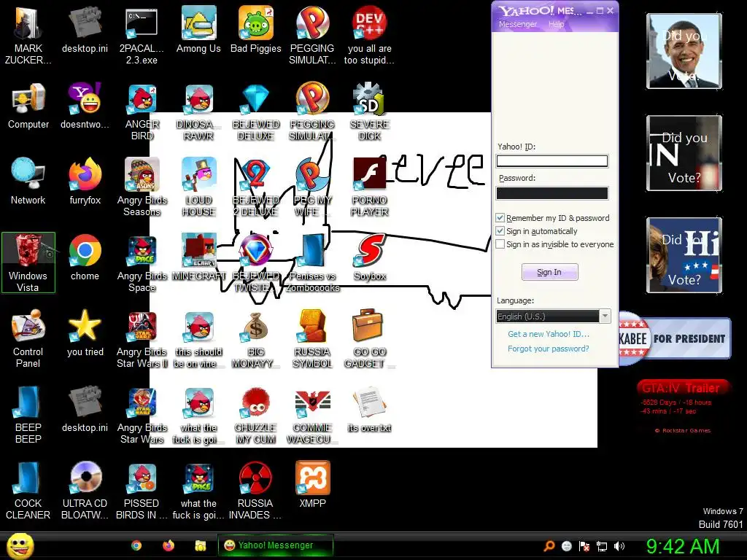Open the Help menu in Yahoo Messenger
The height and width of the screenshot is (560, 747).
pos(556,24)
